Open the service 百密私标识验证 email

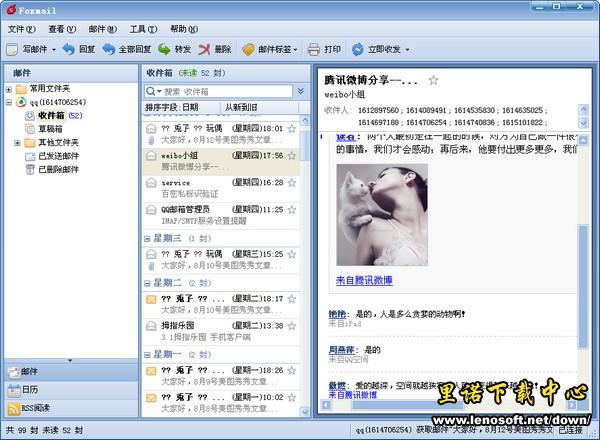tap(221, 189)
